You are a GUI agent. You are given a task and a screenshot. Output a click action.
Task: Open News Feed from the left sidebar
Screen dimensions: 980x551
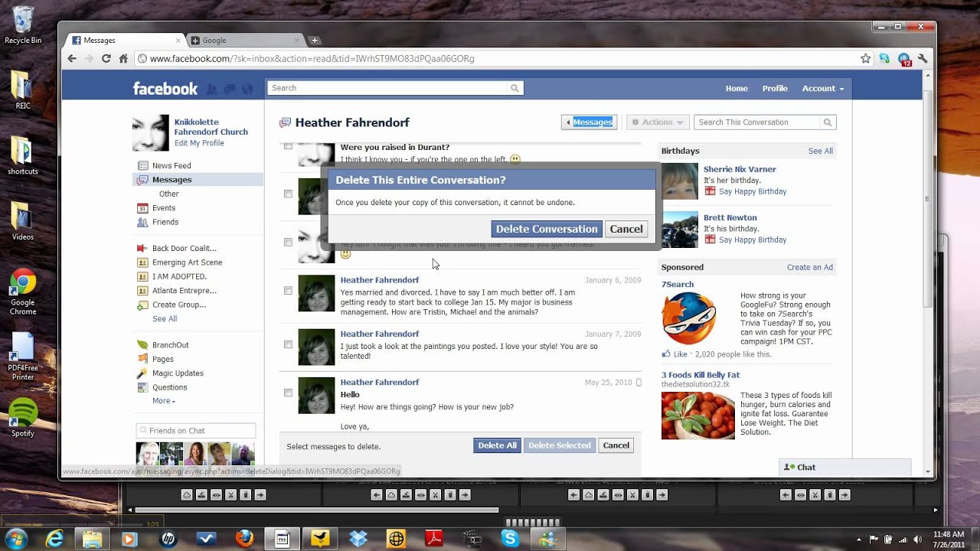(171, 165)
